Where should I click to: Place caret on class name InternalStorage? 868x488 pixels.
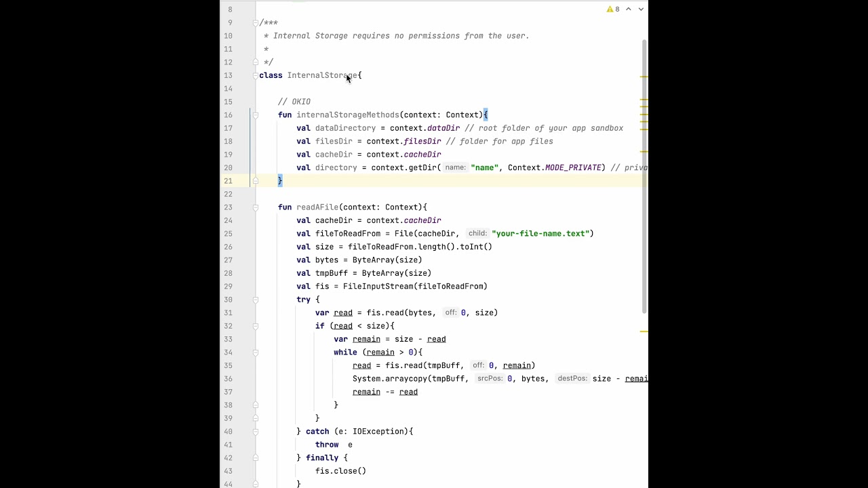pyautogui.click(x=322, y=75)
